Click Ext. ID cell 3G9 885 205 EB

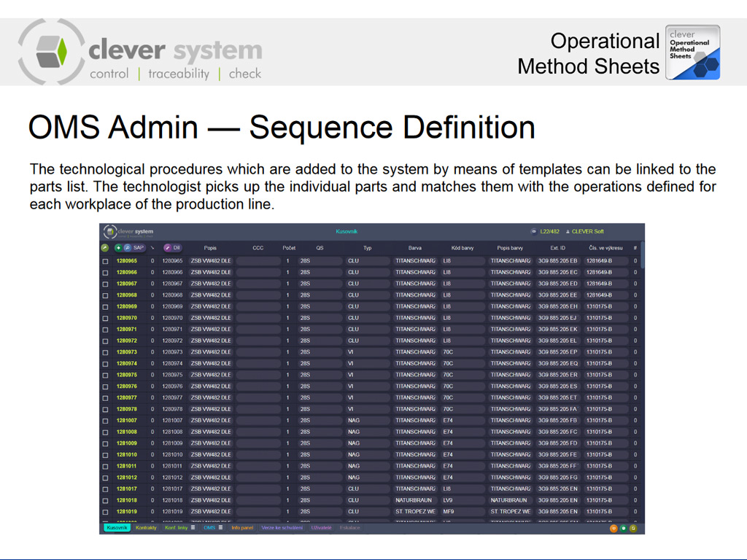tap(557, 261)
